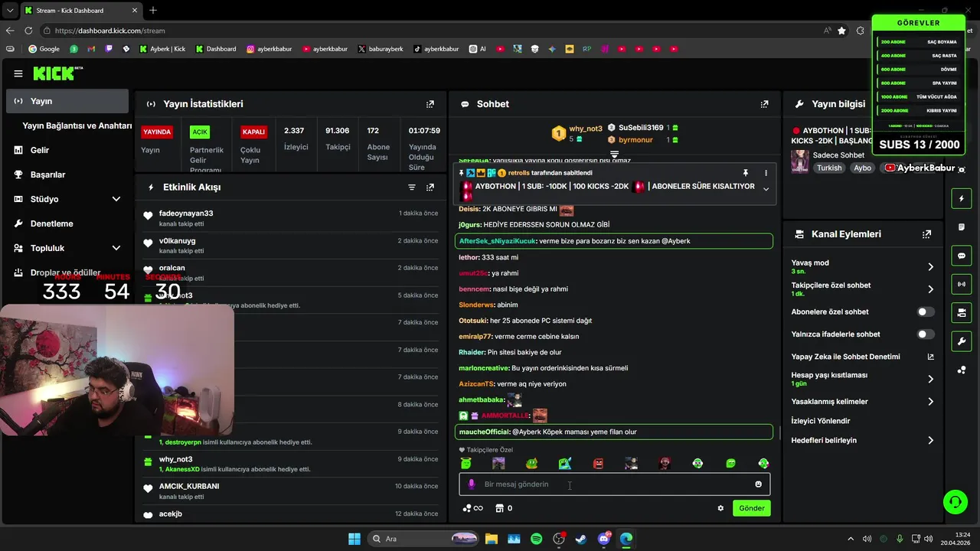Unpin the pinned chat message with pin icon

click(x=745, y=173)
